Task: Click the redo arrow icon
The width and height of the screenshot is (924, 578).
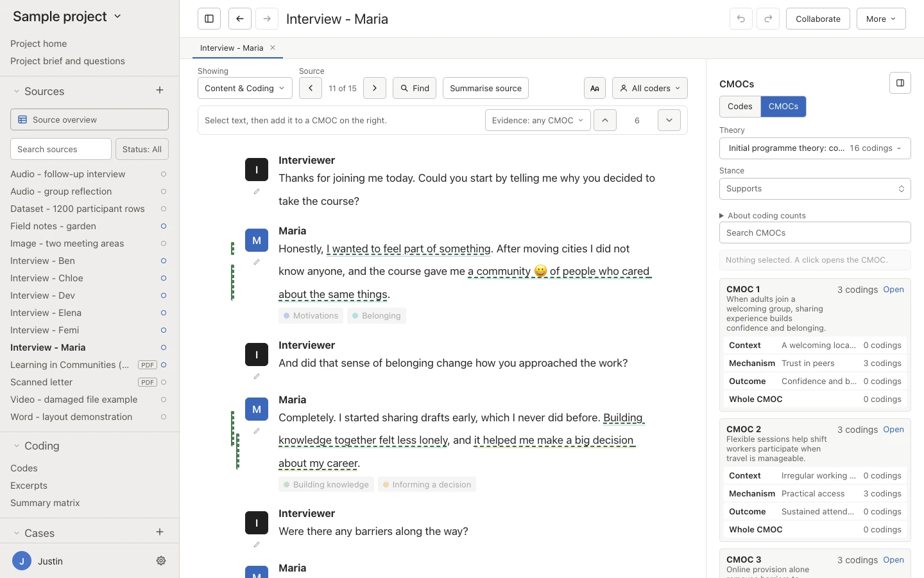Action: 768,19
